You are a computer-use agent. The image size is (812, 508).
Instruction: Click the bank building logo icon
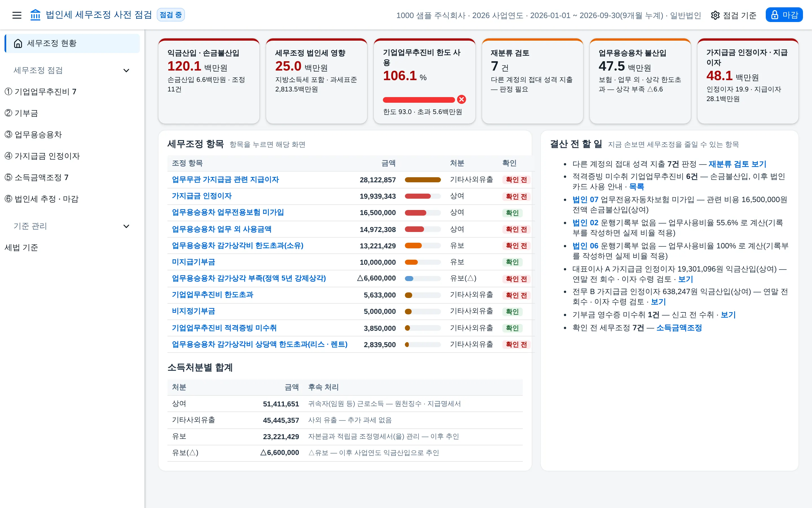35,15
